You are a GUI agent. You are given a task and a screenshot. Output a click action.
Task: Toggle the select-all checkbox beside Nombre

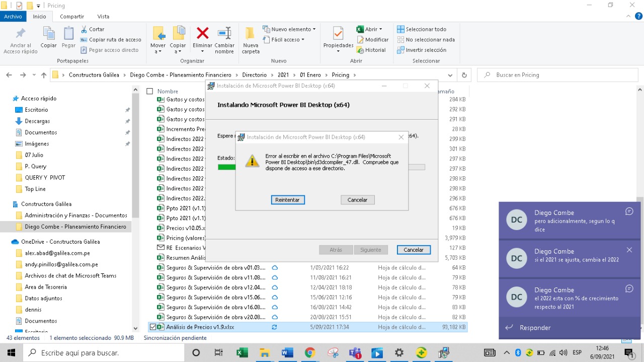pos(149,91)
